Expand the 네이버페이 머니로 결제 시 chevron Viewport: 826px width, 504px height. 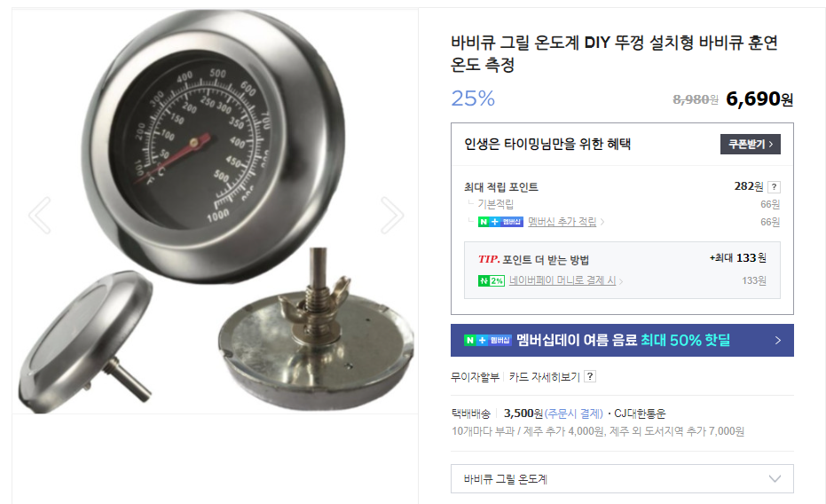[x=621, y=281]
